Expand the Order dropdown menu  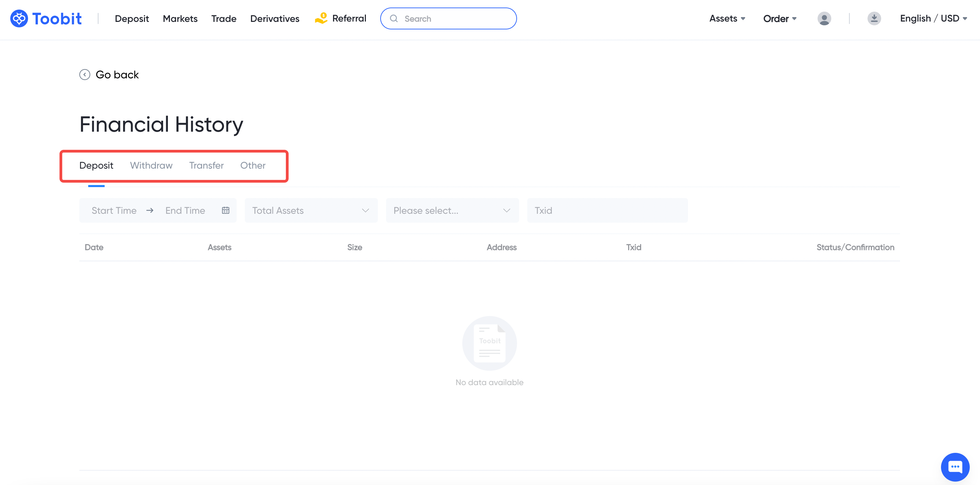(780, 18)
